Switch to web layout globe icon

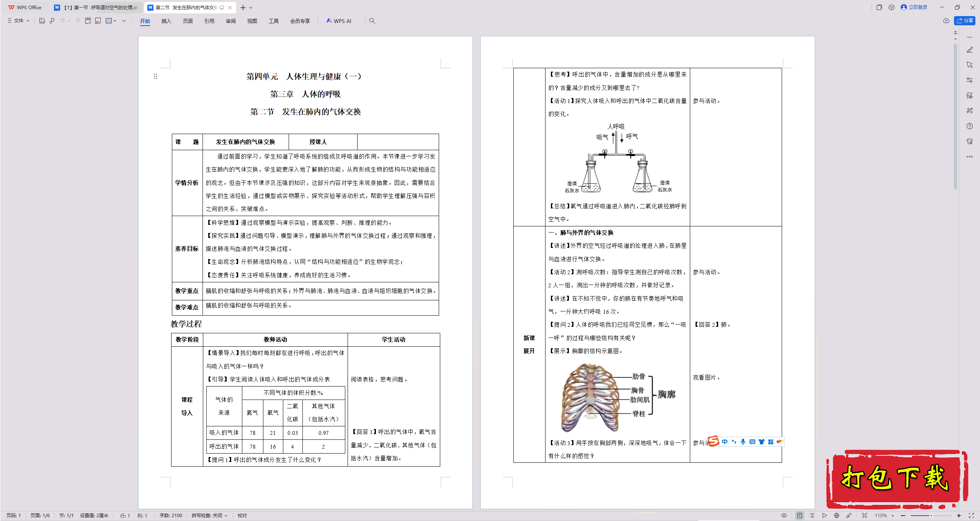coord(836,516)
